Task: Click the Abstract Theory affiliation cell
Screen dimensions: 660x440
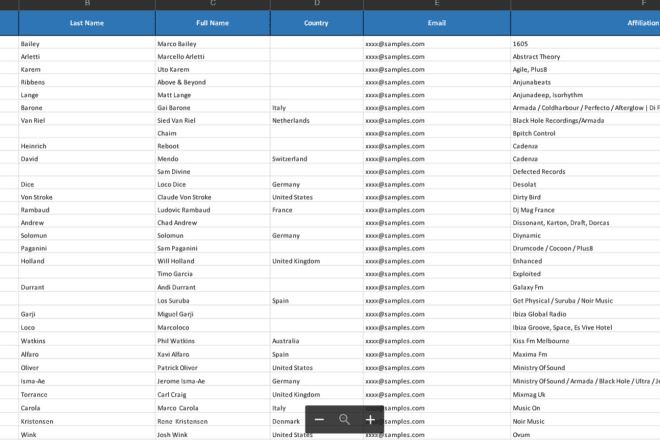Action: 585,56
